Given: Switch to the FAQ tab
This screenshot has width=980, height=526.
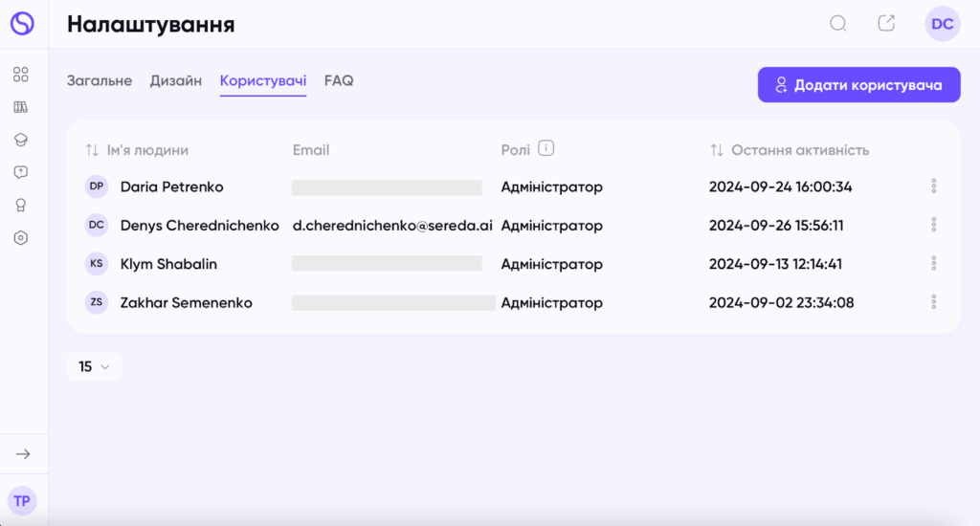Looking at the screenshot, I should (x=339, y=80).
